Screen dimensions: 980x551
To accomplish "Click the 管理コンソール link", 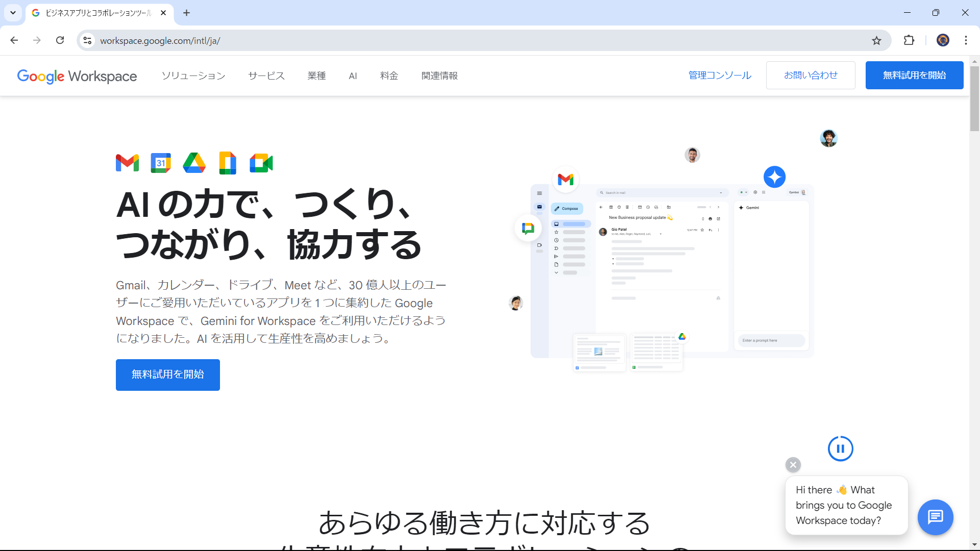I will click(720, 75).
